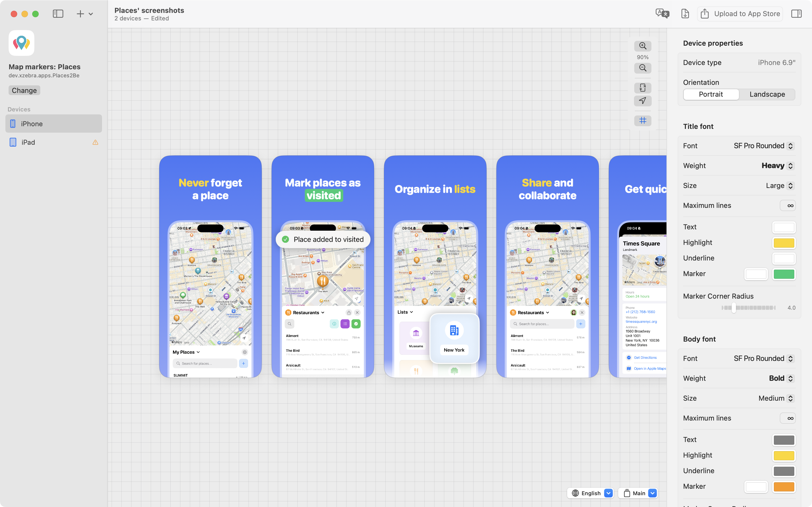
Task: Click the rotate device icon
Action: (x=642, y=88)
